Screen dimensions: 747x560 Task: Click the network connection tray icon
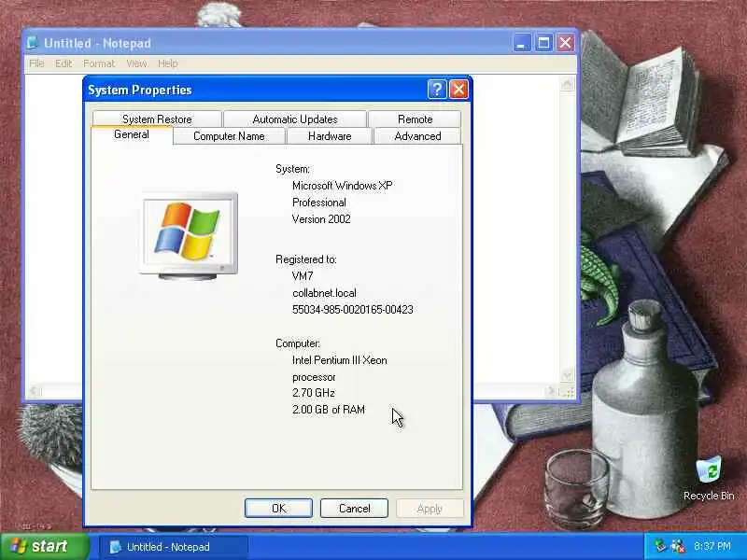(x=660, y=546)
